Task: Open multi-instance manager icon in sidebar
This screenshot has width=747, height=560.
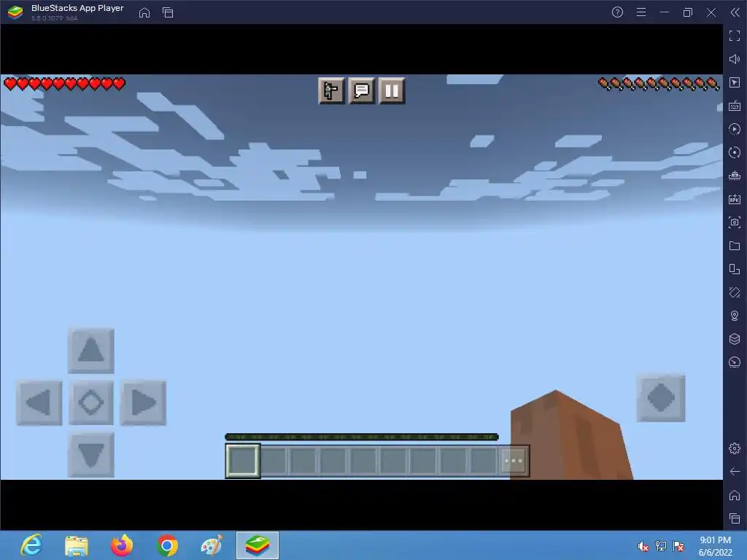Action: click(x=735, y=269)
